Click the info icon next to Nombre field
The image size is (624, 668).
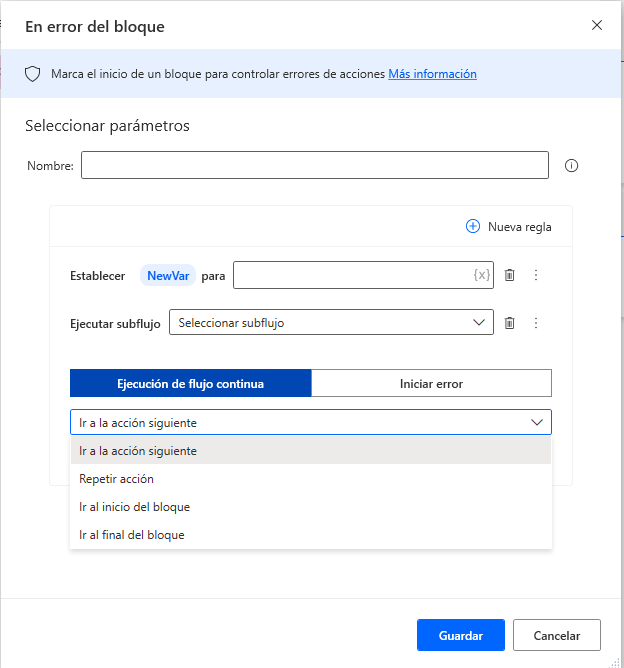pyautogui.click(x=571, y=165)
